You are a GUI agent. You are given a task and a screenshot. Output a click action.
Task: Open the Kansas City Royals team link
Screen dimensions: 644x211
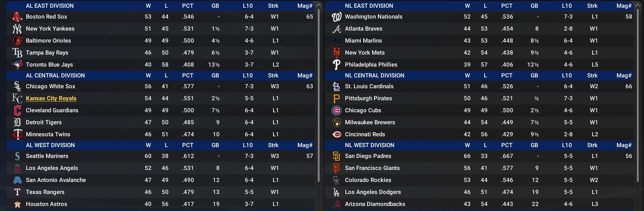pos(51,98)
